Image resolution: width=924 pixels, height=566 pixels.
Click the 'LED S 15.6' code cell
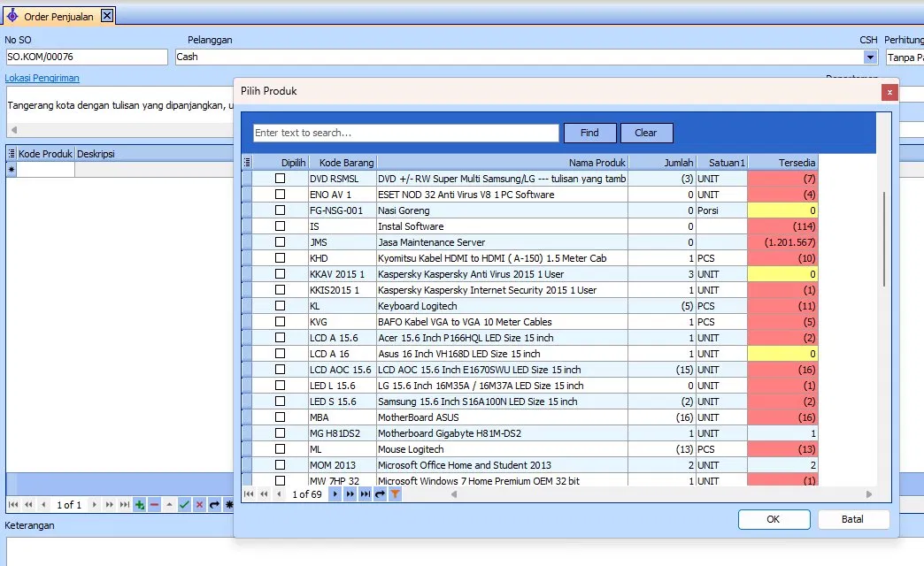click(342, 402)
